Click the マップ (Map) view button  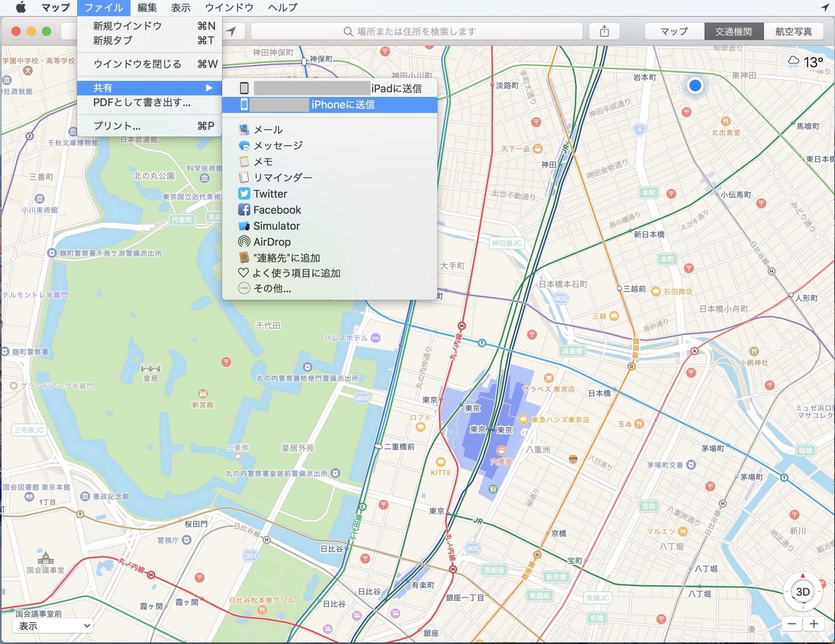(675, 31)
